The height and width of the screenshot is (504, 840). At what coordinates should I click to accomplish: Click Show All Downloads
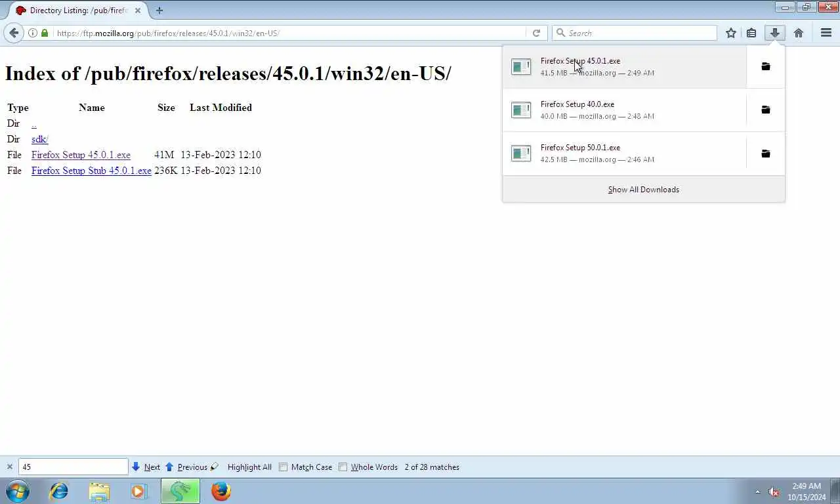click(643, 190)
